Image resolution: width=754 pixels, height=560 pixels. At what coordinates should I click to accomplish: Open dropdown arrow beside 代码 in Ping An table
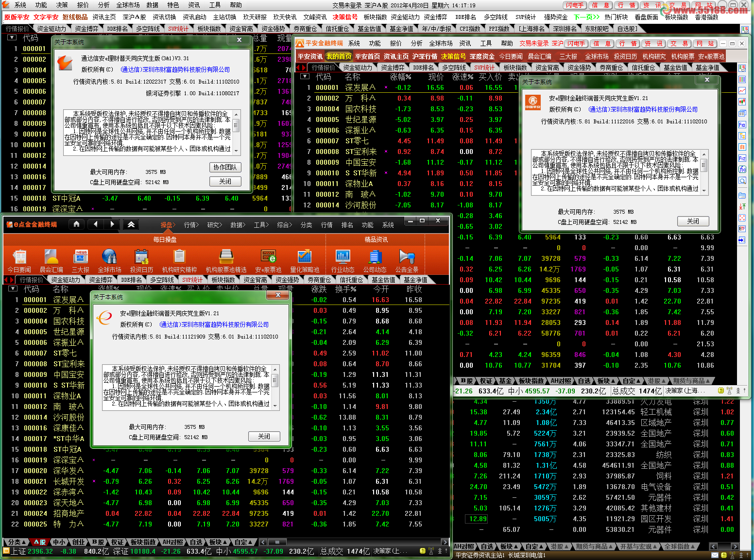304,76
